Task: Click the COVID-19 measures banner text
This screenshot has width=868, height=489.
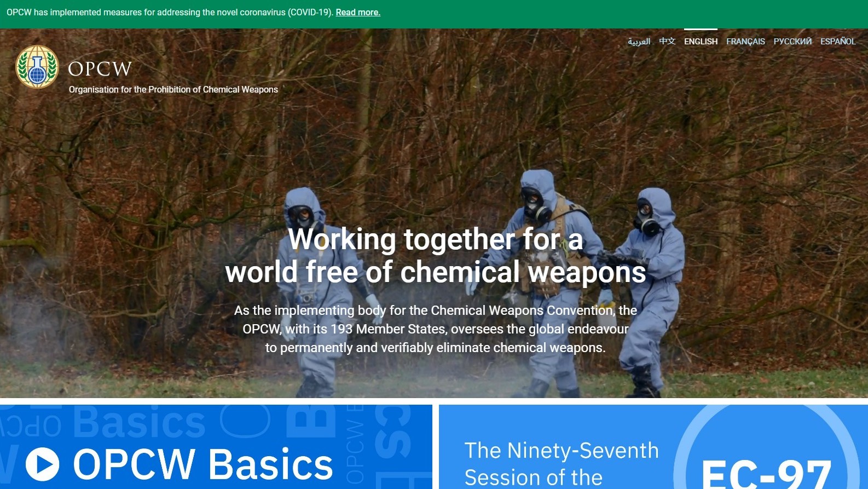Action: pyautogui.click(x=170, y=12)
